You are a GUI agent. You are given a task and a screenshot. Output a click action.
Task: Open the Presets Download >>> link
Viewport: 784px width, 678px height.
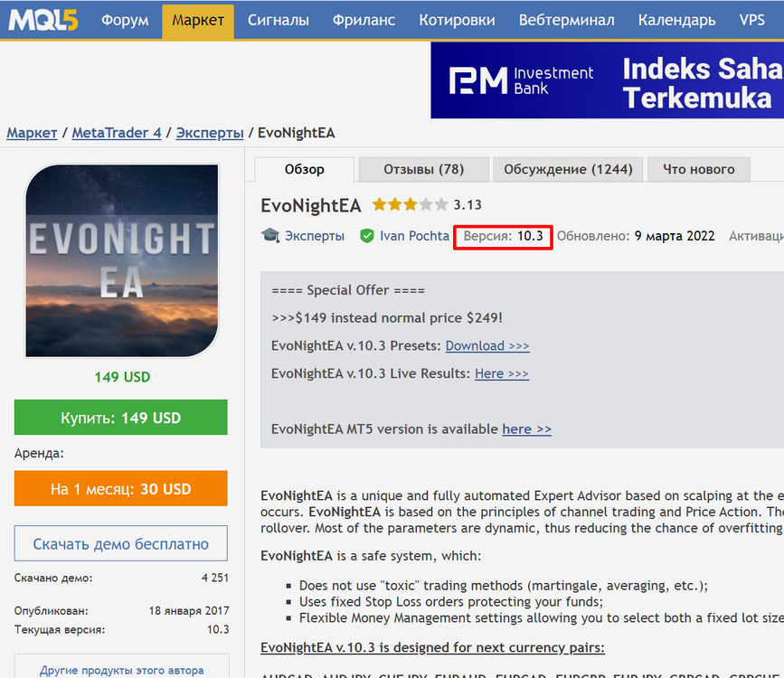pyautogui.click(x=487, y=346)
